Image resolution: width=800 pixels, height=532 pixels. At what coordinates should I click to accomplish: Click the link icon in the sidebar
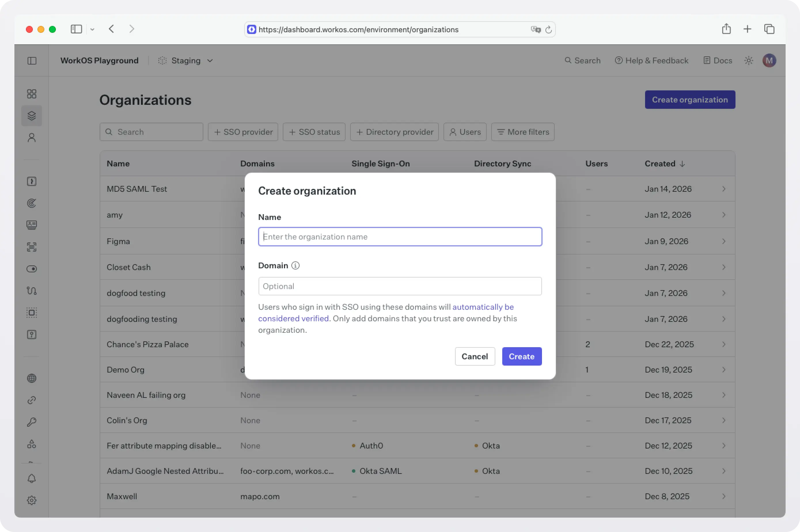[x=32, y=400]
